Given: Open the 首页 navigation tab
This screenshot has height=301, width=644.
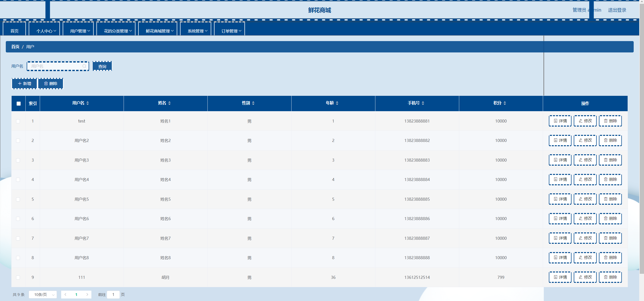Looking at the screenshot, I should pyautogui.click(x=14, y=31).
